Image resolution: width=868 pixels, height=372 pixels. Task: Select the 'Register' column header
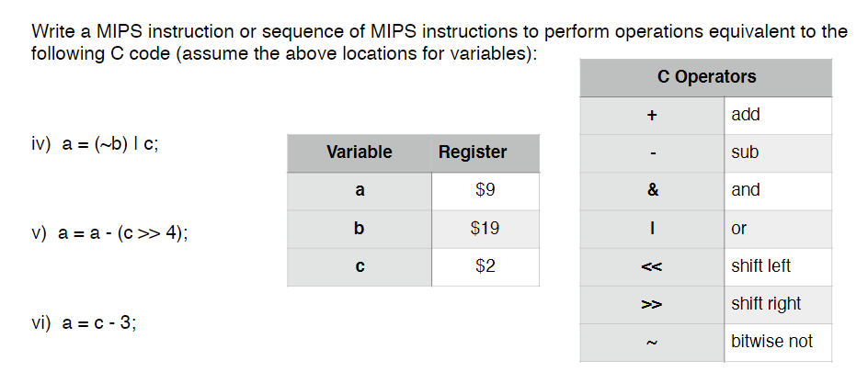(x=485, y=152)
